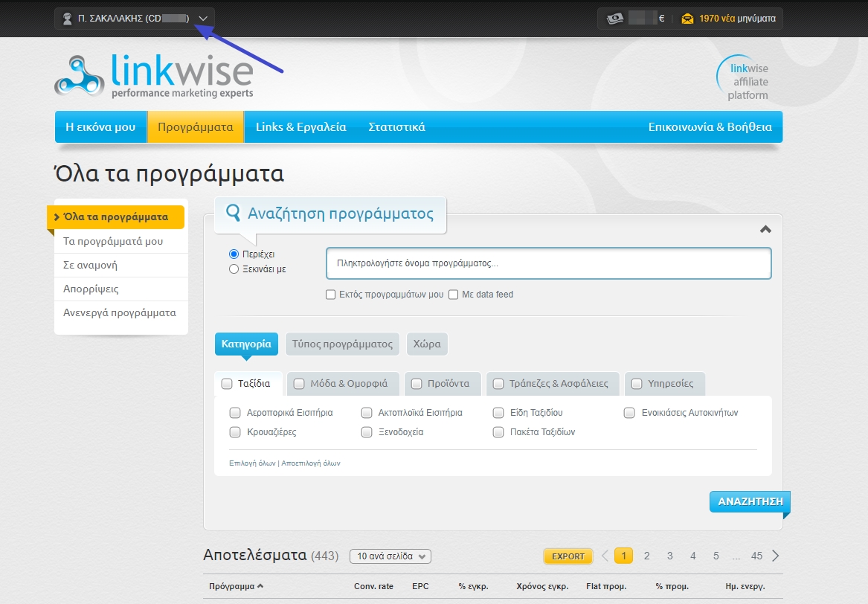Expand the user account dropdown

click(203, 19)
